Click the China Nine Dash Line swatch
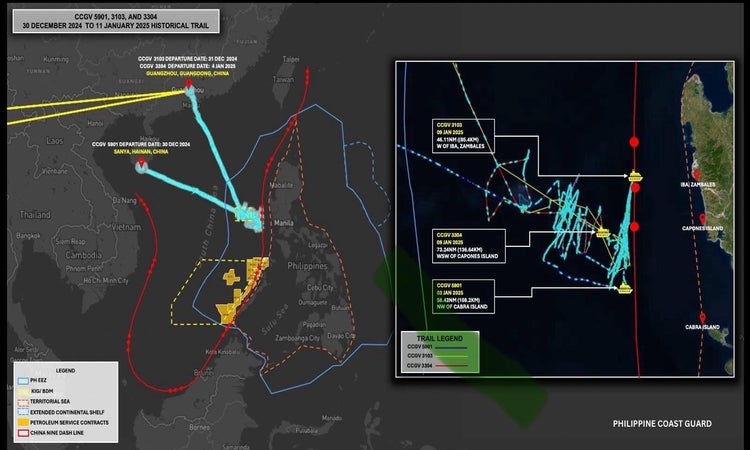This screenshot has height=450, width=750. (23, 433)
